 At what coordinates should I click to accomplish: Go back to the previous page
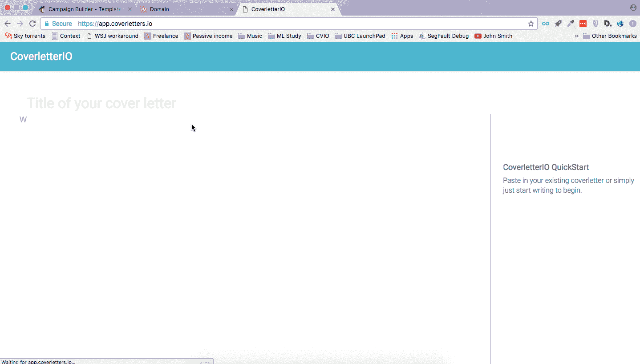tap(8, 24)
